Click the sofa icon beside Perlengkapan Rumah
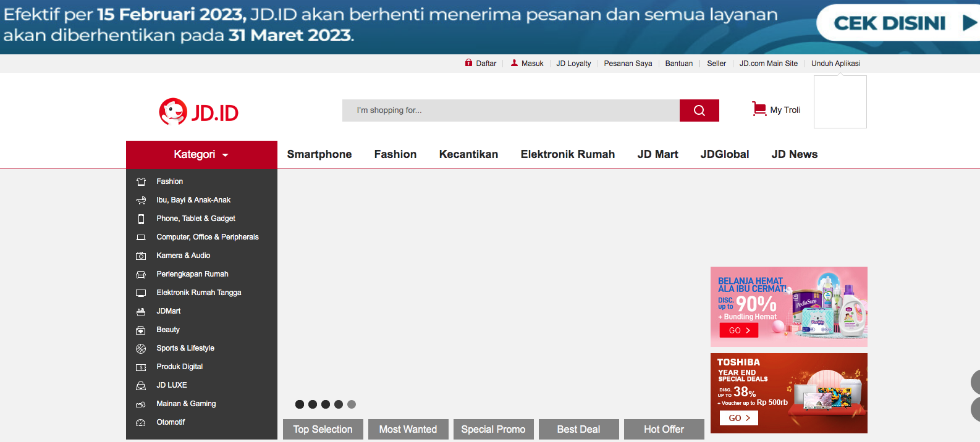 (141, 274)
